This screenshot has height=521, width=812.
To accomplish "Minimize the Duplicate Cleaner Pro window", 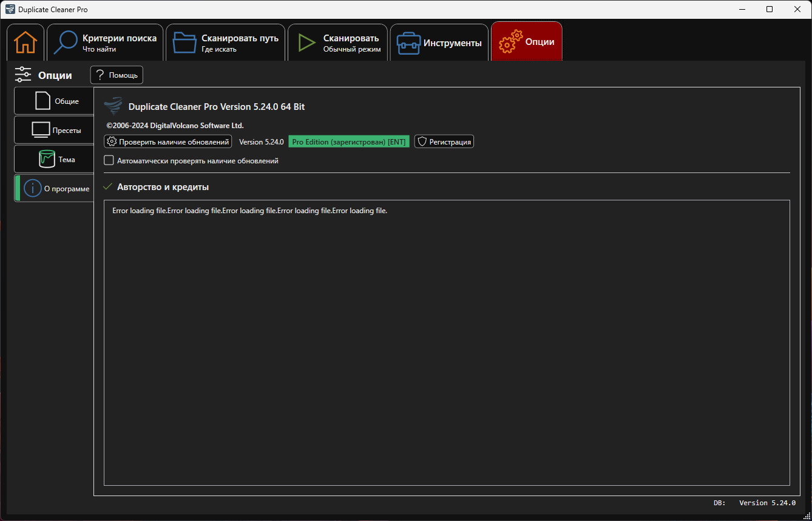I will click(742, 9).
